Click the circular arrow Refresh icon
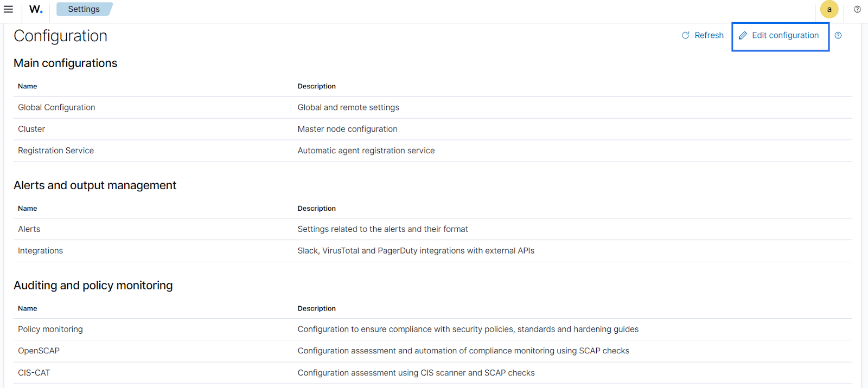Screen dimensions: 868x388 point(686,35)
